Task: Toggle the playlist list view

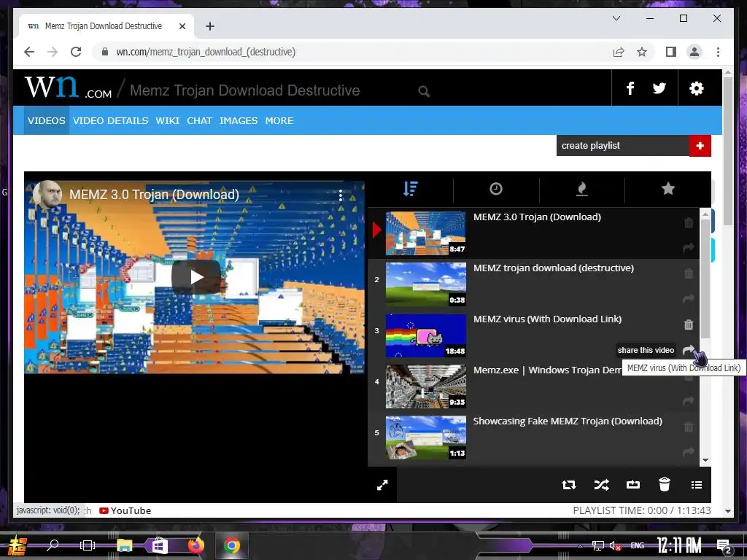Action: click(697, 485)
